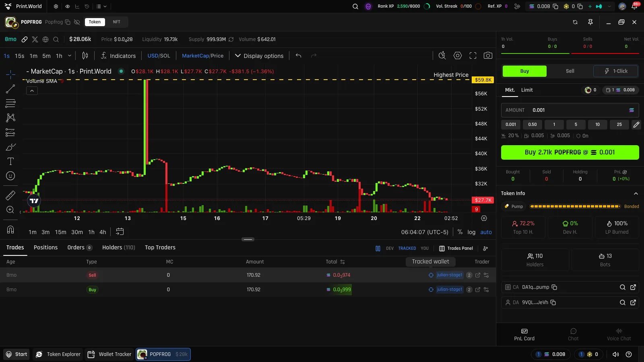Expand the Display options dropdown
Screen dimensions: 644x362
point(259,56)
